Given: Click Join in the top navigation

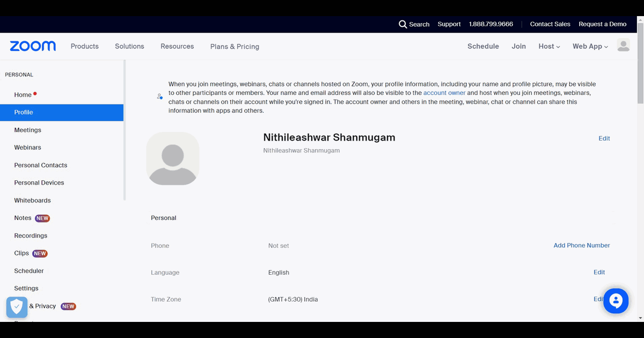Looking at the screenshot, I should point(518,46).
